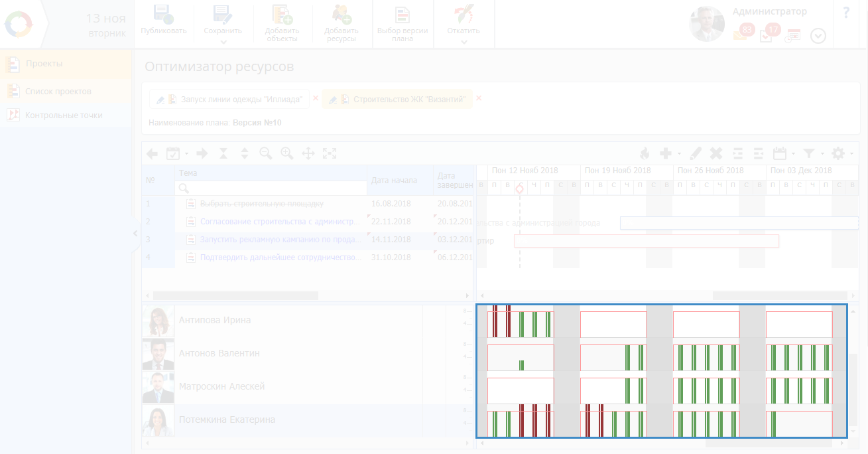Click the flame critical path icon
This screenshot has width=868, height=454.
coord(644,153)
